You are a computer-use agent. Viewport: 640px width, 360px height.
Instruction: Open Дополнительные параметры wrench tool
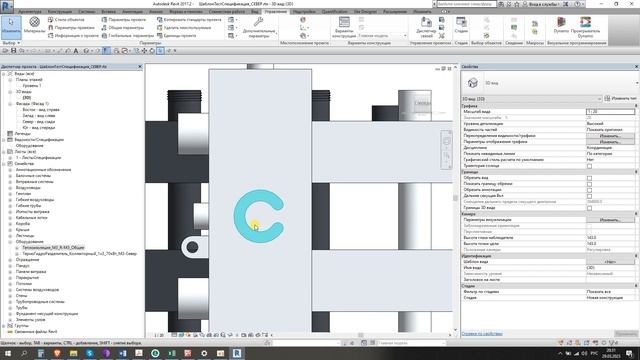[x=259, y=28]
